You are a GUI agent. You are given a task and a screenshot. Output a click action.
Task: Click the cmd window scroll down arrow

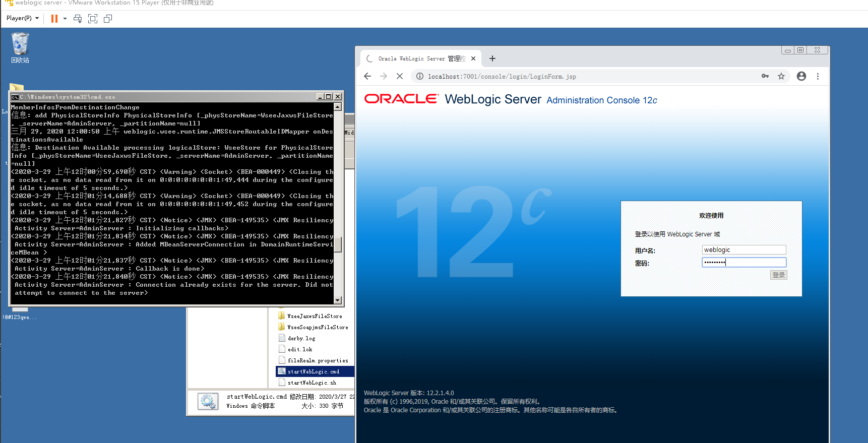[x=338, y=300]
